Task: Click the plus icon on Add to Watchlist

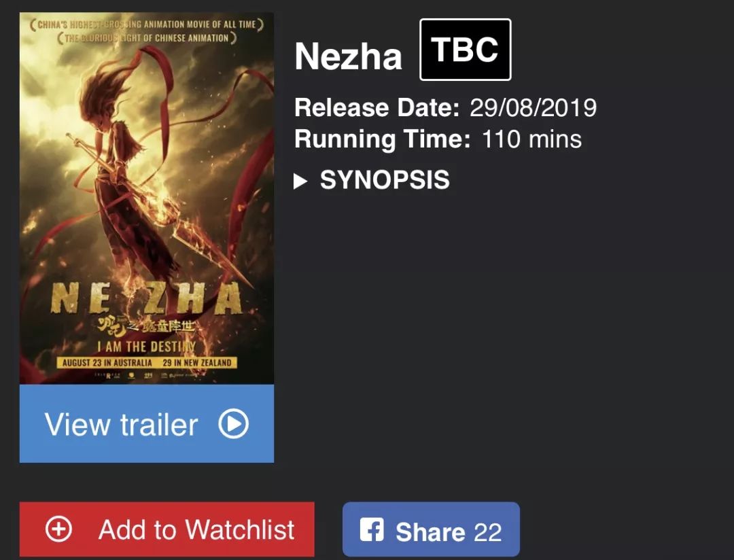Action: pyautogui.click(x=58, y=529)
